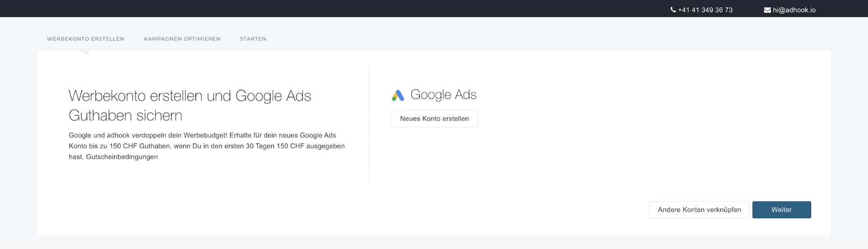Click Neues Konto erstellen button

435,118
